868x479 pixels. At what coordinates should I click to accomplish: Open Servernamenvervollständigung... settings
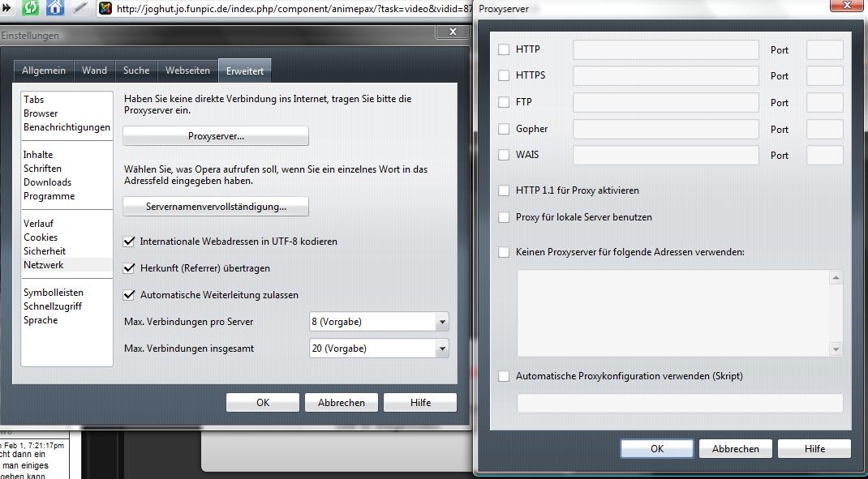click(x=216, y=207)
